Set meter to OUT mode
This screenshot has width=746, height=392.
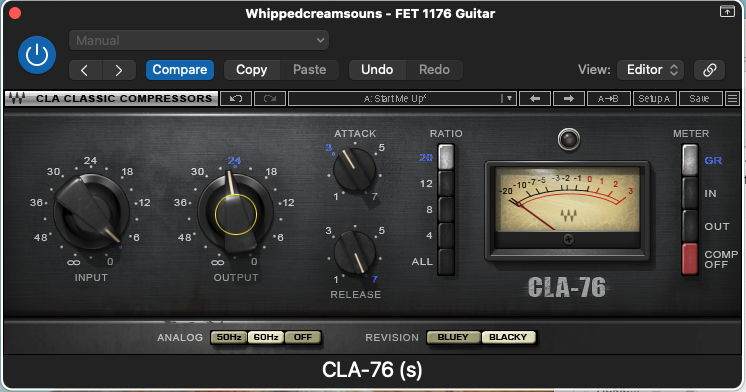point(690,226)
